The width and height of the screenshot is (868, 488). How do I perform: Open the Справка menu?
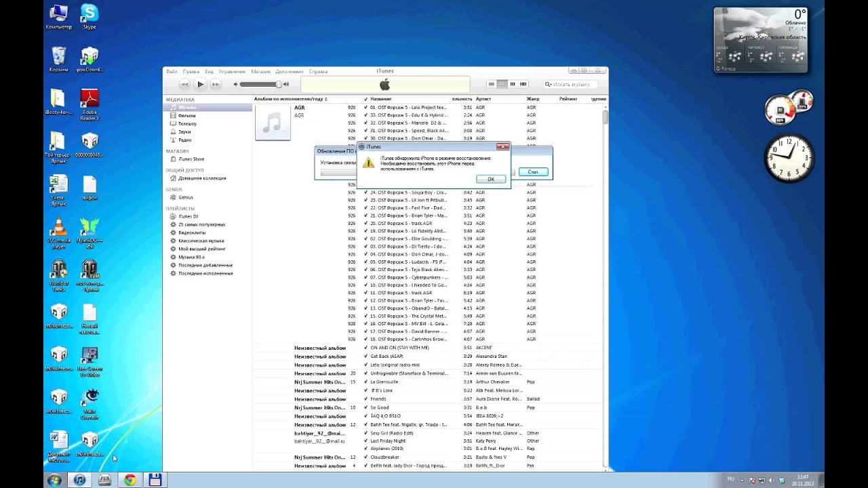(x=318, y=71)
